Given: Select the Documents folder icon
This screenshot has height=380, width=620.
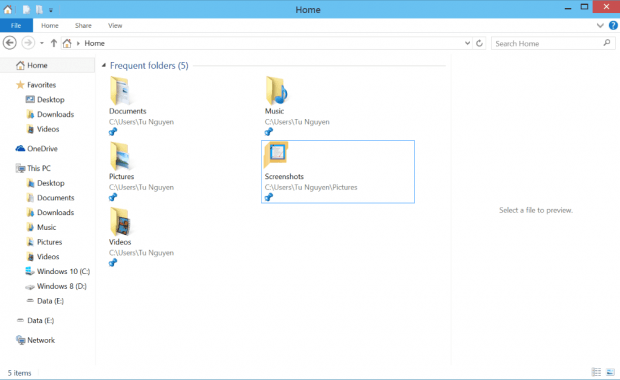Looking at the screenshot, I should 120,91.
